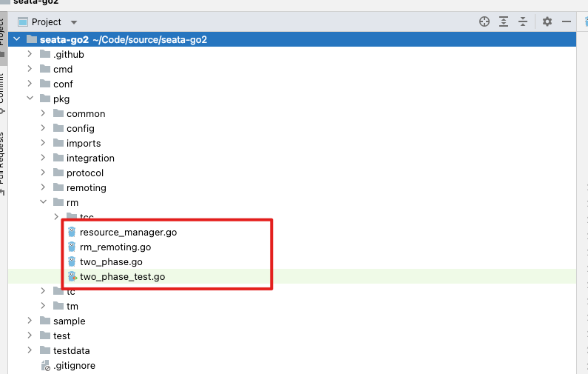Select the integration folder label
The image size is (588, 374).
(x=90, y=158)
